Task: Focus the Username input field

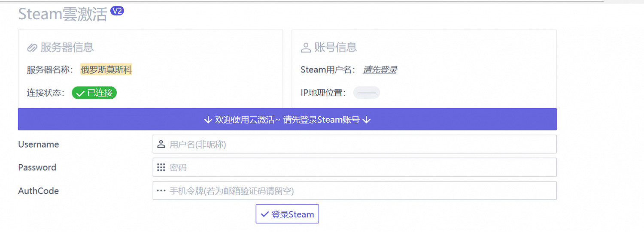Action: [355, 144]
